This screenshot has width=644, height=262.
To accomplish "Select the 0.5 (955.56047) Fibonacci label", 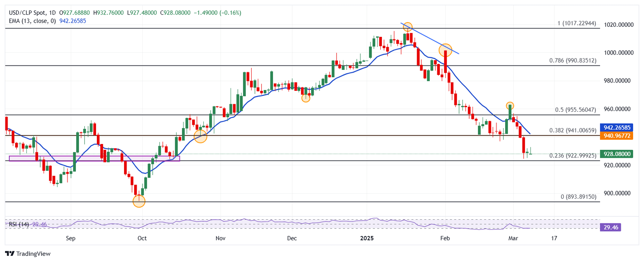I will pyautogui.click(x=575, y=110).
